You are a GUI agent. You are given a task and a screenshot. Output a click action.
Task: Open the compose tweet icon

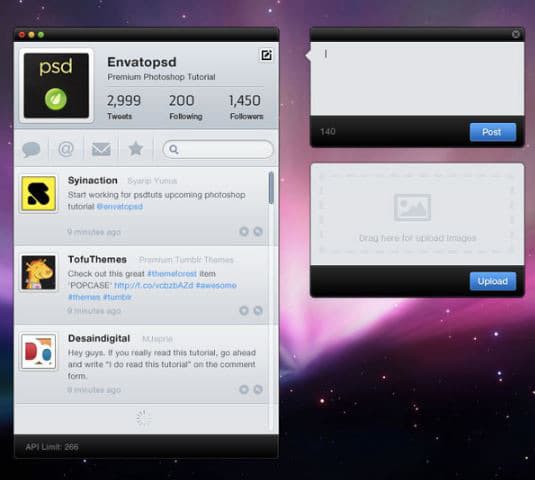(266, 55)
